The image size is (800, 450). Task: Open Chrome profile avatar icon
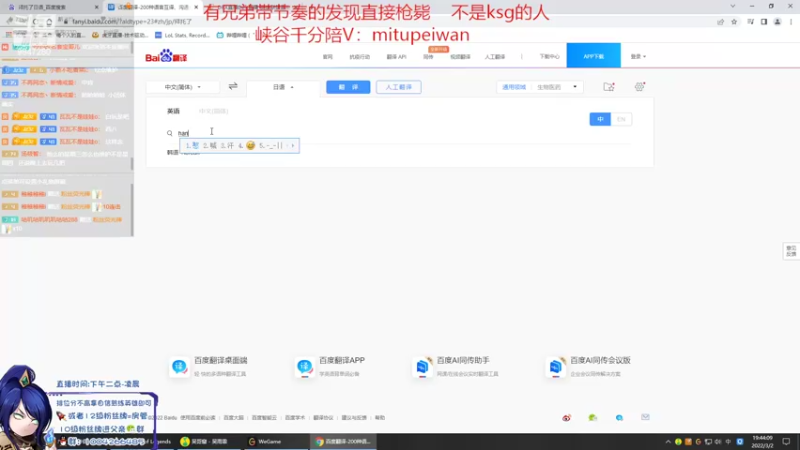(x=778, y=22)
